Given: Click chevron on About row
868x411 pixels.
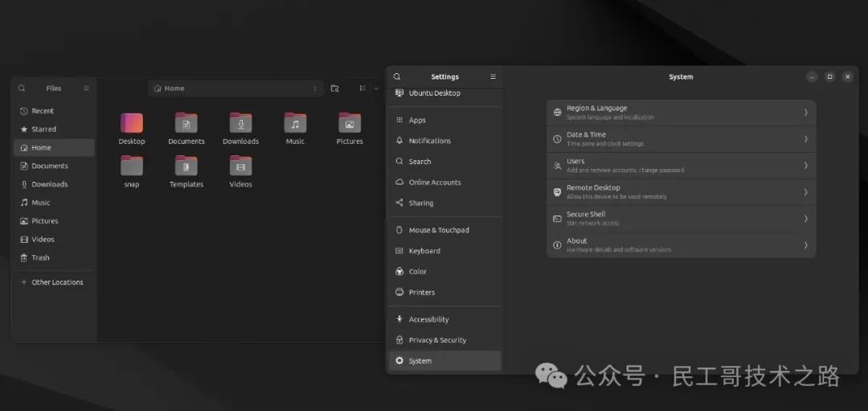Looking at the screenshot, I should tap(805, 245).
